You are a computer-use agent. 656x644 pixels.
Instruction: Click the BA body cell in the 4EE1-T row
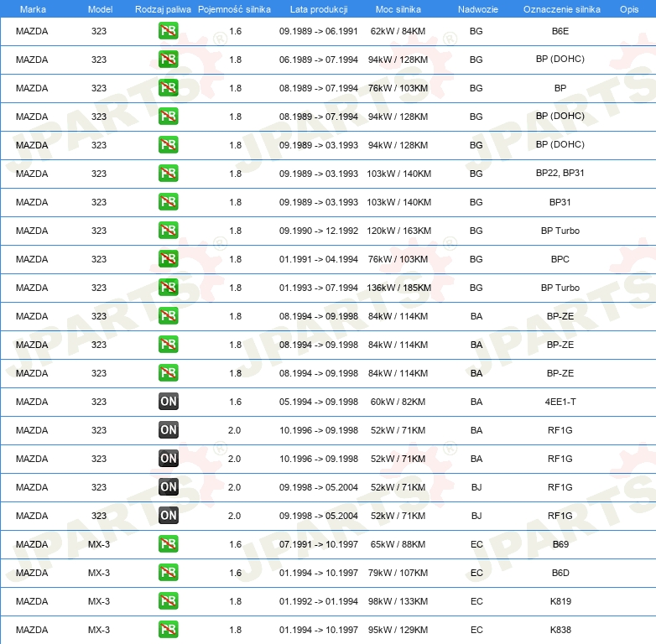click(x=476, y=402)
